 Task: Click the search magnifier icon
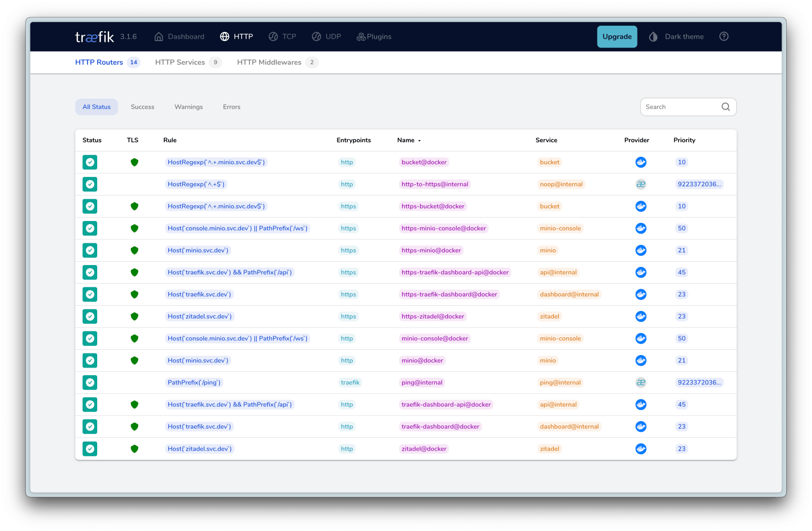pyautogui.click(x=725, y=107)
